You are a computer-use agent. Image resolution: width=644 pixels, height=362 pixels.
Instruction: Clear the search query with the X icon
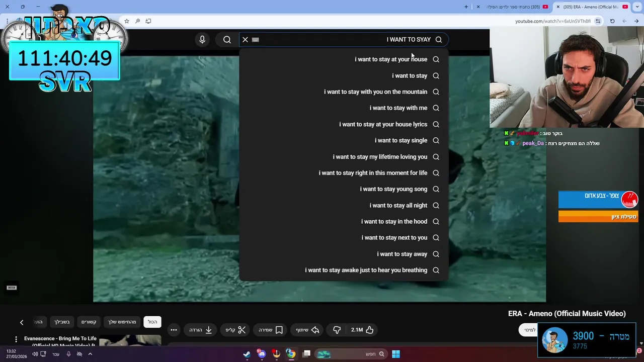(245, 40)
